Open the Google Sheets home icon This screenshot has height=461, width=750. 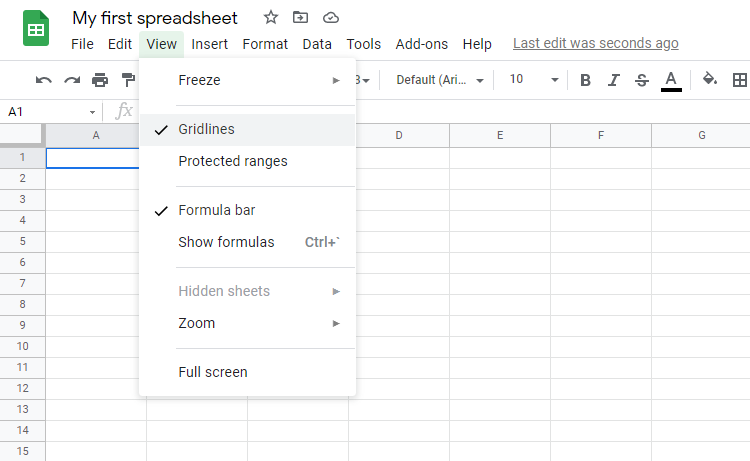36,28
